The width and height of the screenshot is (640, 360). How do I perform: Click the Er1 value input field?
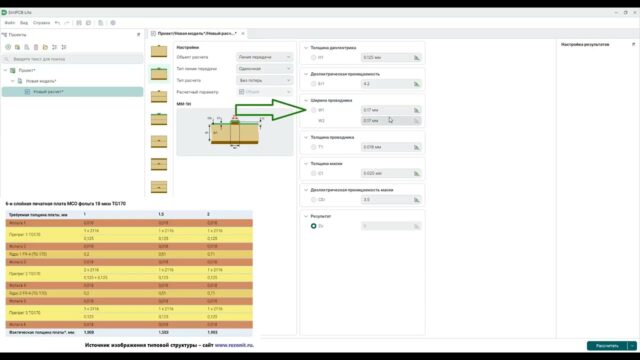coord(386,84)
